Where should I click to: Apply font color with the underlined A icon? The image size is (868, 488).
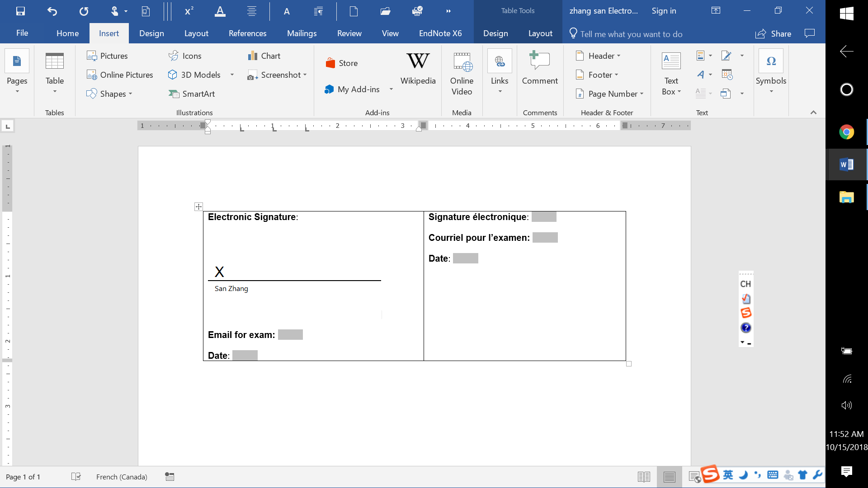(220, 11)
